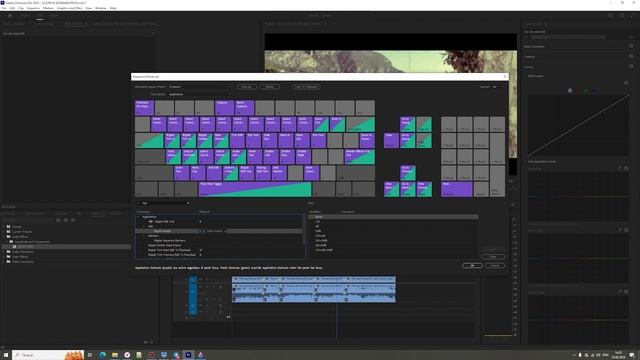This screenshot has width=640, height=360.
Task: Select Ripple Trim Next Edit To Playhead
Action: (x=169, y=250)
